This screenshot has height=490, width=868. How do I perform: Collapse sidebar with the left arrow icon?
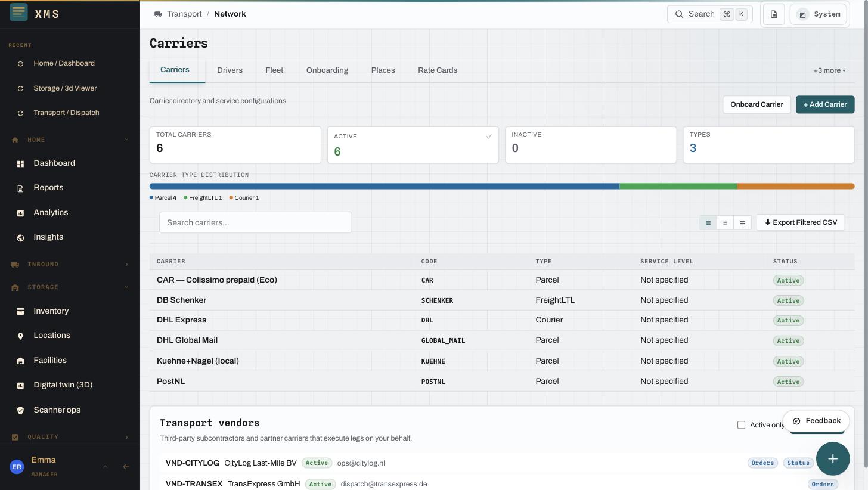[126, 467]
